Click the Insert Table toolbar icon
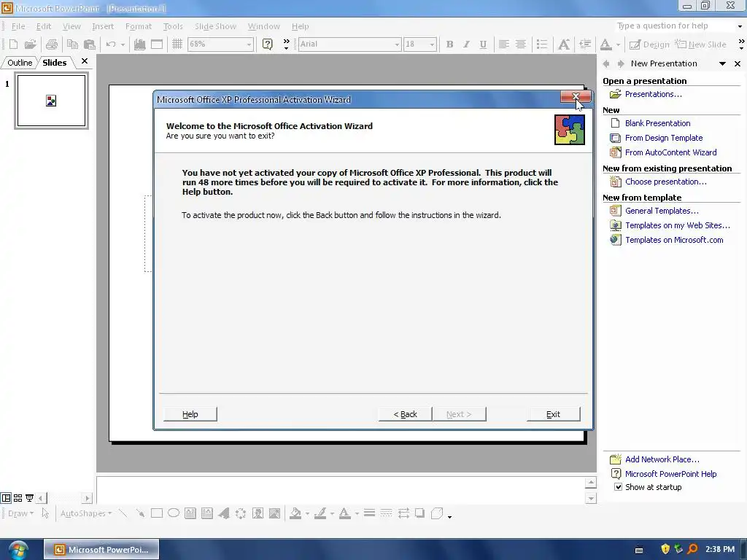747x560 pixels. pos(157,44)
